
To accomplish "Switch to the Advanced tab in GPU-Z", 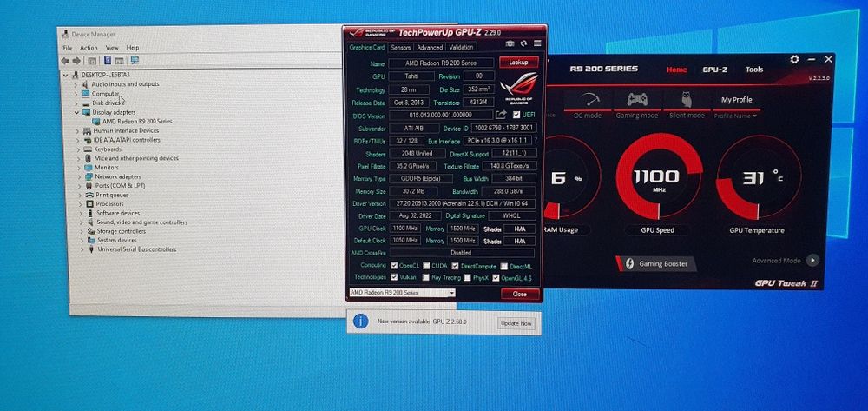I will (x=430, y=48).
